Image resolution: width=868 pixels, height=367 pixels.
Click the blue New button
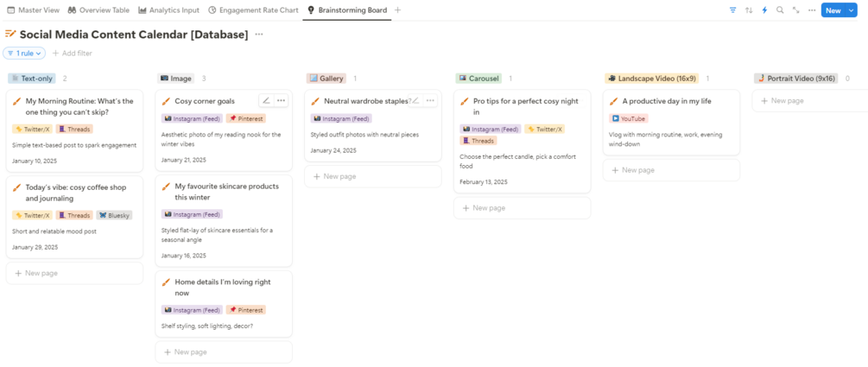(x=832, y=10)
